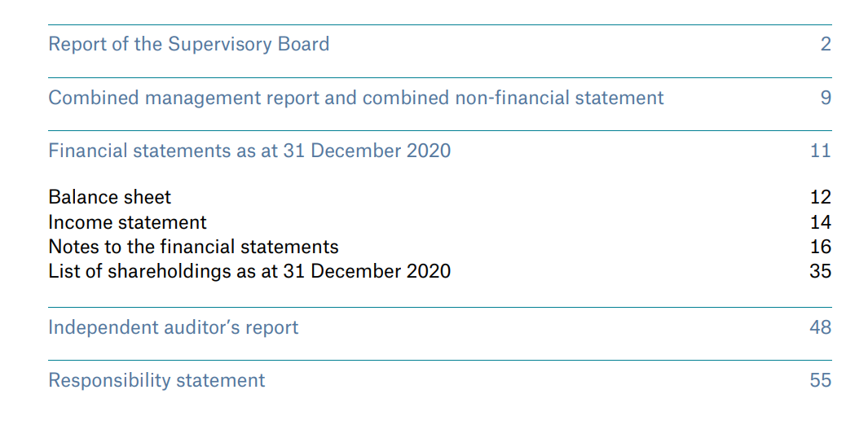Click page number 48 for auditor's report
This screenshot has height=438, width=868.
(821, 327)
